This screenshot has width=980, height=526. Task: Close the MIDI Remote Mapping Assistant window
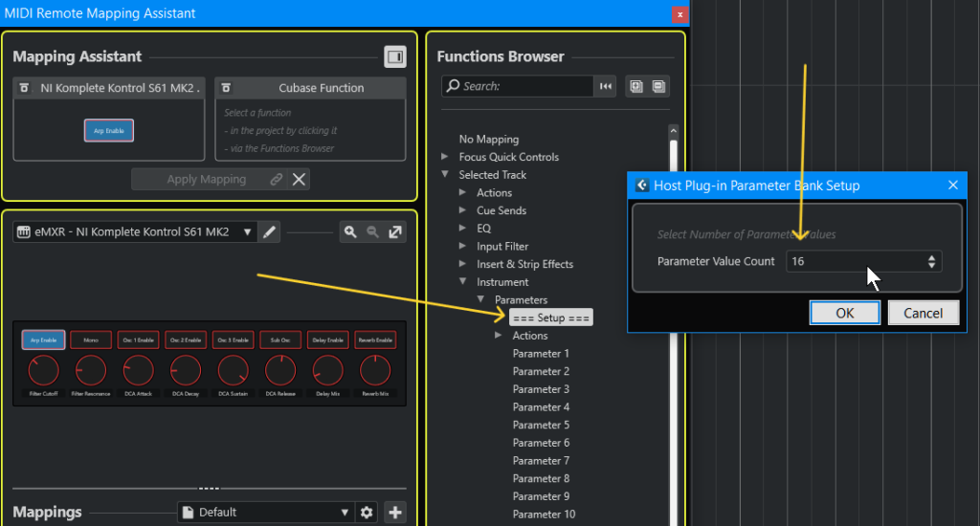(679, 13)
